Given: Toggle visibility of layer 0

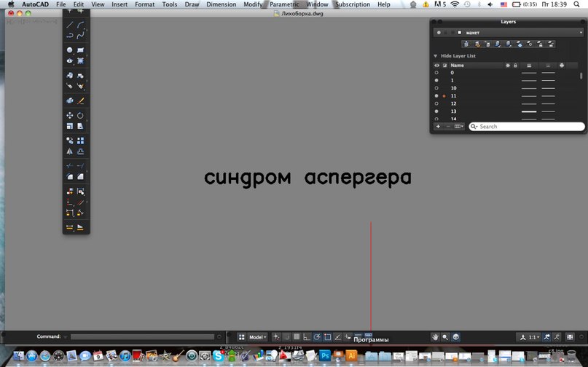Looking at the screenshot, I should pos(436,73).
